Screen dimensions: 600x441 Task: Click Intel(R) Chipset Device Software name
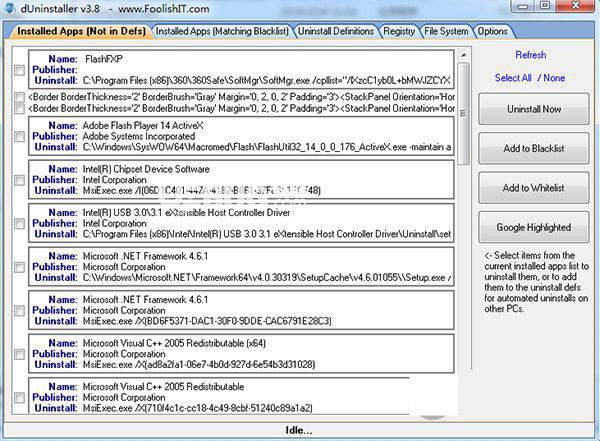[x=146, y=169]
